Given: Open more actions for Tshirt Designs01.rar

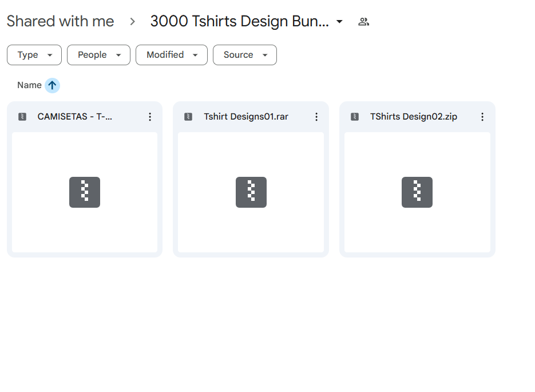Looking at the screenshot, I should pyautogui.click(x=316, y=117).
